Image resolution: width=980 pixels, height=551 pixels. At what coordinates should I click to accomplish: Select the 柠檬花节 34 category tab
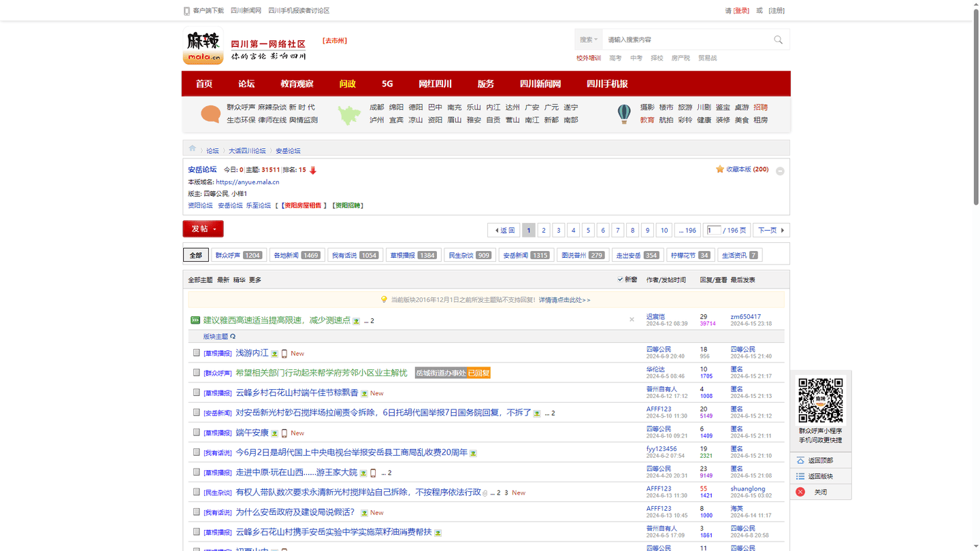coord(690,255)
